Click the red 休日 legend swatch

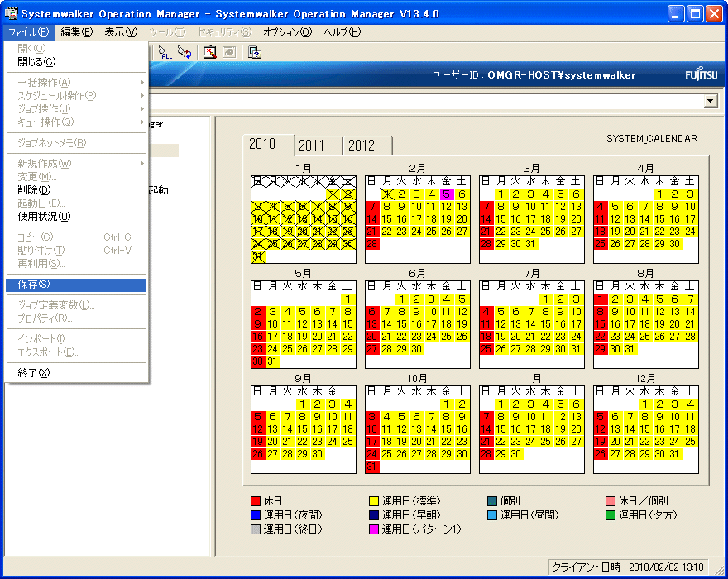coord(256,501)
